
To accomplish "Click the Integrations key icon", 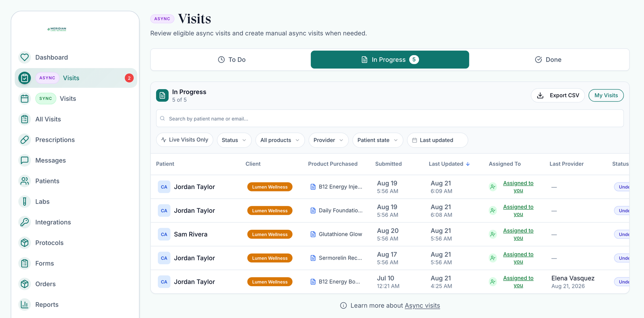I will tap(25, 222).
